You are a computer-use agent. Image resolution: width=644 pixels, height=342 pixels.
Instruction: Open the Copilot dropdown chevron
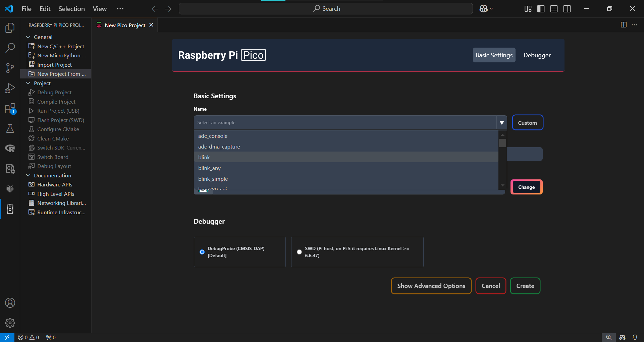click(x=491, y=9)
